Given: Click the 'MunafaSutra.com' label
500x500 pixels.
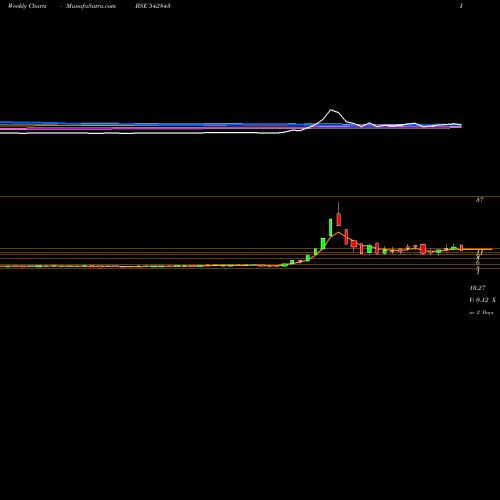Looking at the screenshot, I should (91, 6).
